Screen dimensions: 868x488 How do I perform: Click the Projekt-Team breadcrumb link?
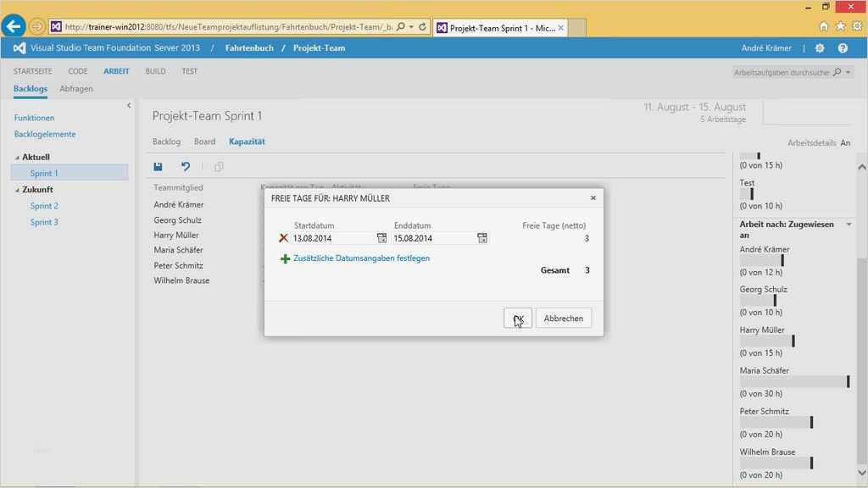320,48
